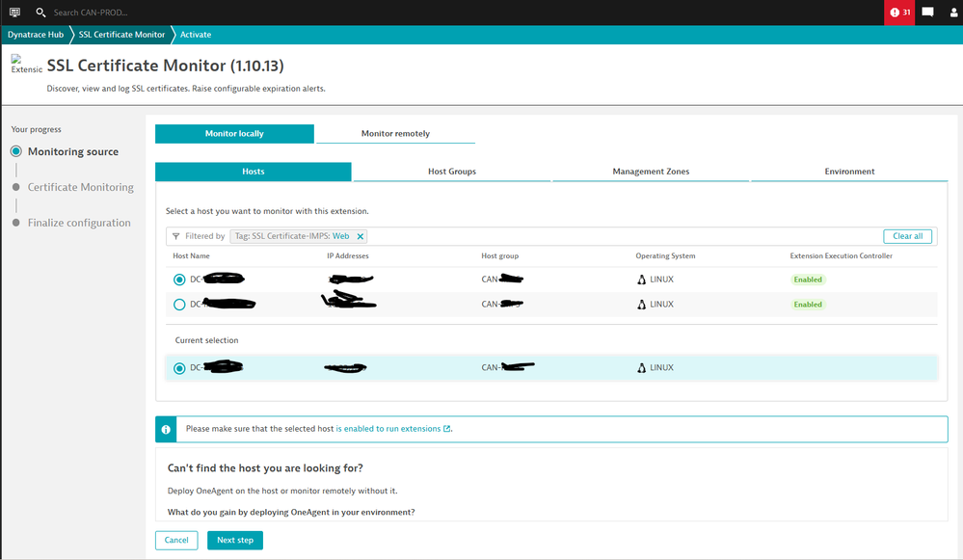The height and width of the screenshot is (560, 963).
Task: Select the first host radio button
Action: point(179,280)
